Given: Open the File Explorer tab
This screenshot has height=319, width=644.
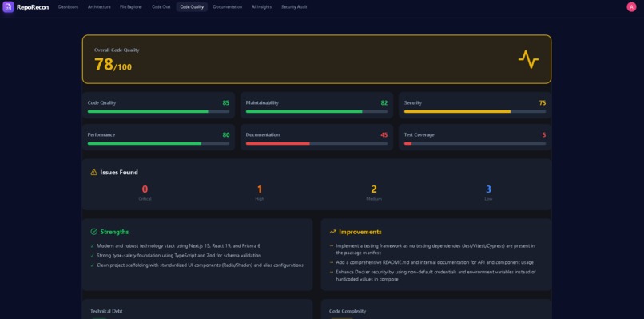Looking at the screenshot, I should pyautogui.click(x=131, y=7).
